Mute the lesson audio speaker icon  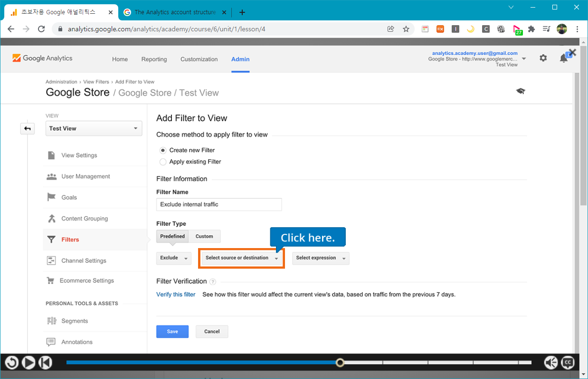click(551, 363)
